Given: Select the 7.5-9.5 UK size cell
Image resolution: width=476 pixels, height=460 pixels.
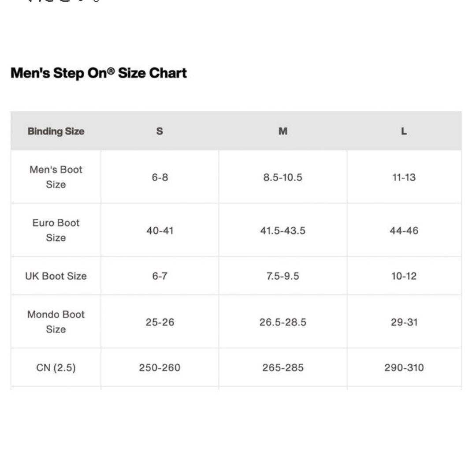Looking at the screenshot, I should coord(283,276).
